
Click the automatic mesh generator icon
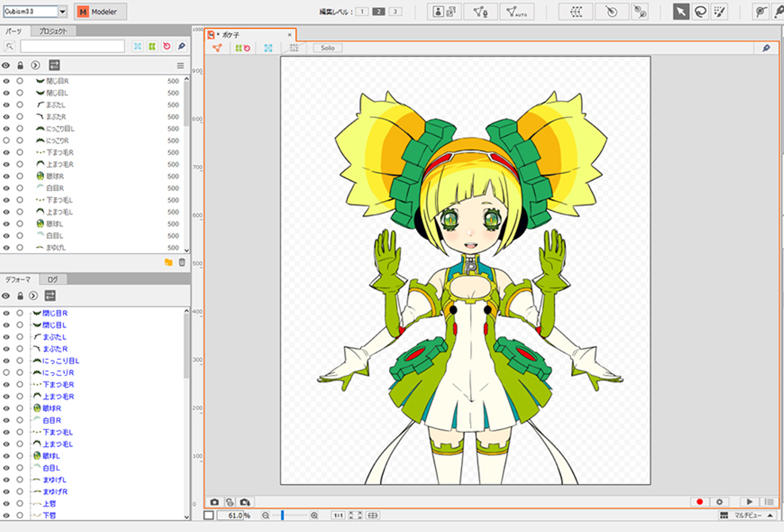pyautogui.click(x=516, y=11)
